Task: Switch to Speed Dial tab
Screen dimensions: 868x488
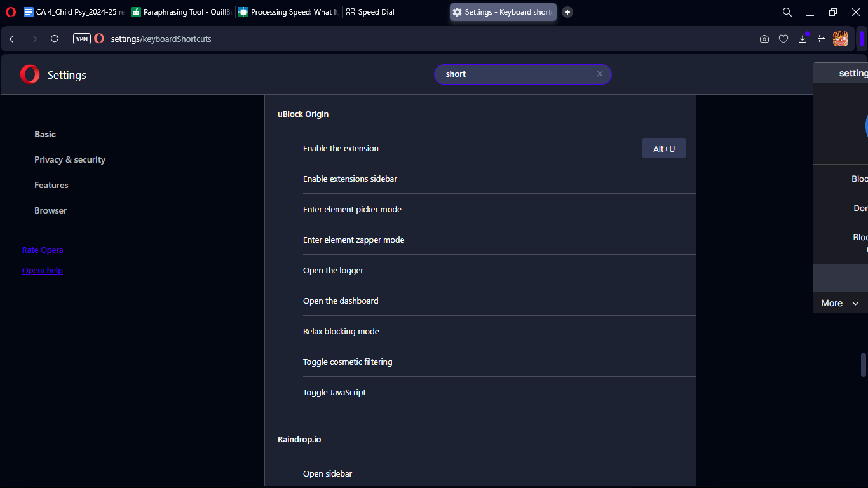Action: 395,12
